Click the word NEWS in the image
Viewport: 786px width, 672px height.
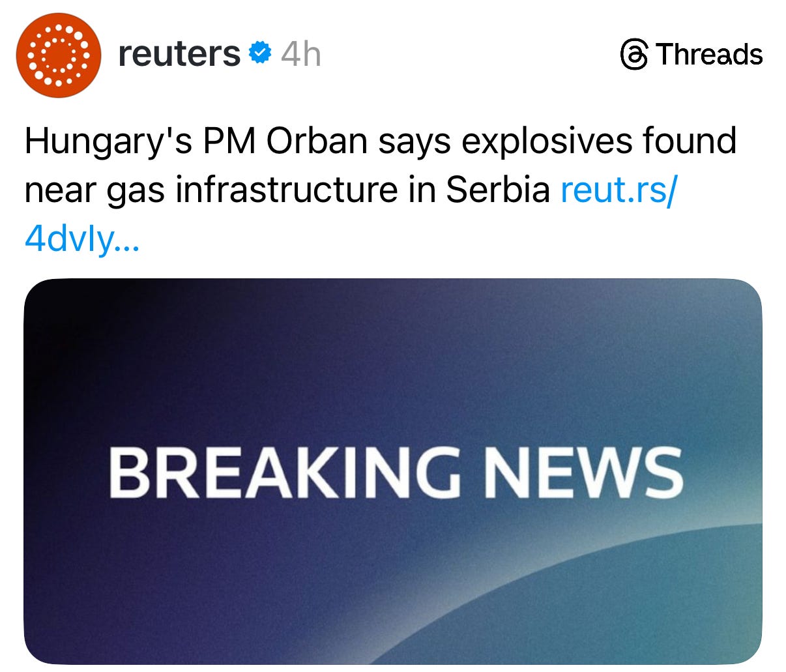[x=584, y=471]
